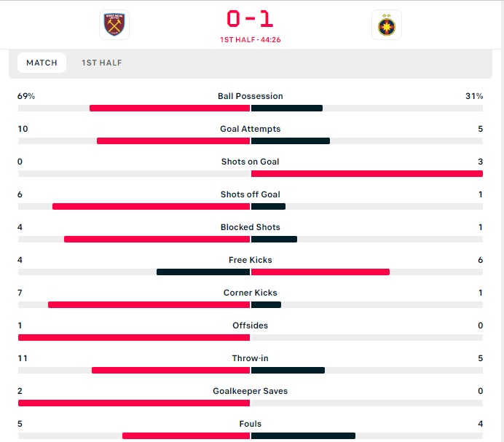The height and width of the screenshot is (442, 504).
Task: Click the Free Kicks red away bar
Action: click(x=320, y=272)
